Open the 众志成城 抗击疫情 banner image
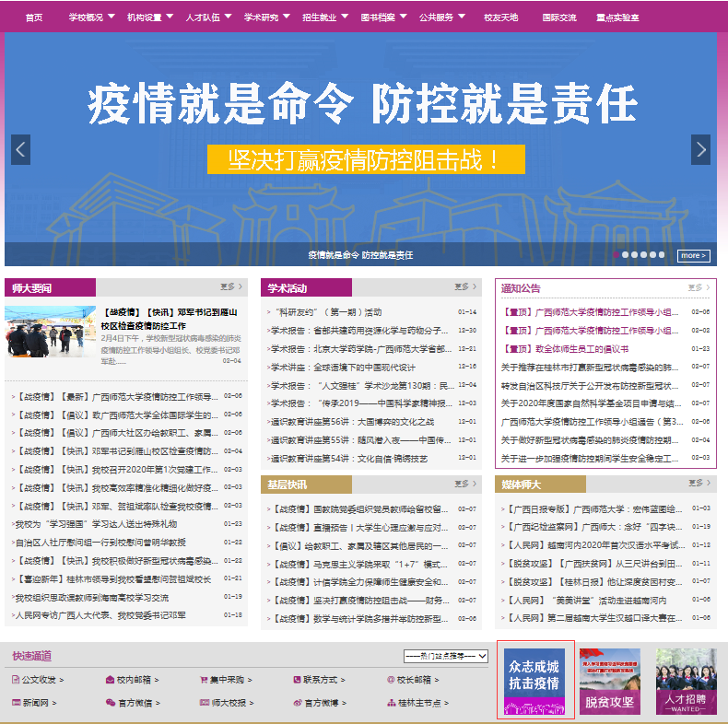 click(x=534, y=680)
